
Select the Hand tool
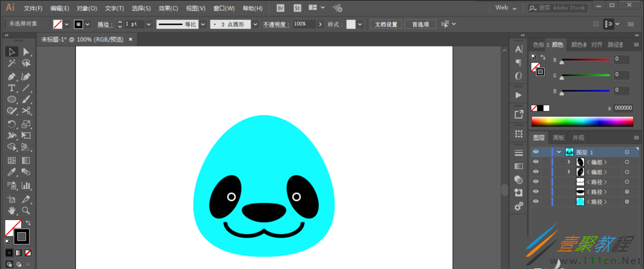(x=12, y=210)
